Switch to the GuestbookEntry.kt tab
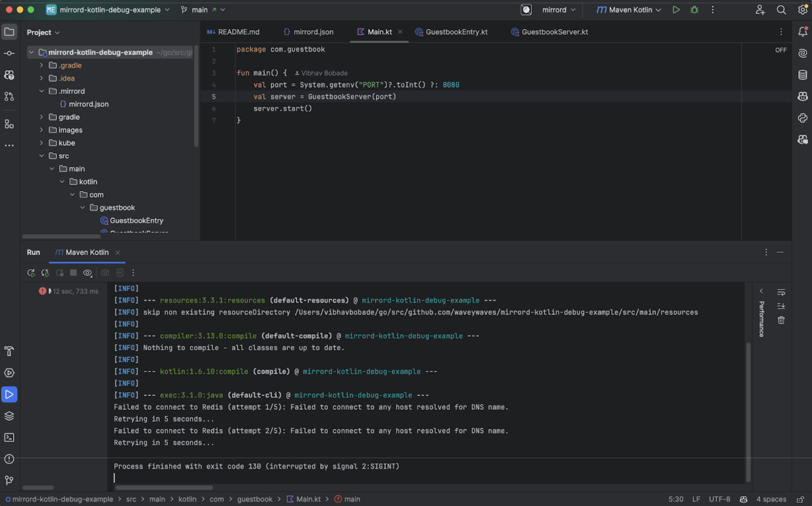Image resolution: width=812 pixels, height=506 pixels. (456, 32)
